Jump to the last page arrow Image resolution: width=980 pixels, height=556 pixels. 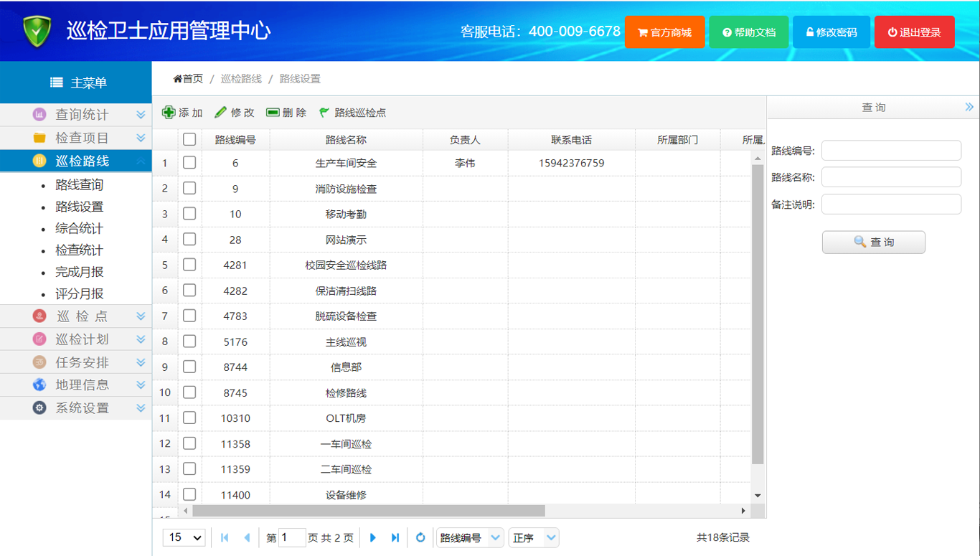(x=395, y=537)
